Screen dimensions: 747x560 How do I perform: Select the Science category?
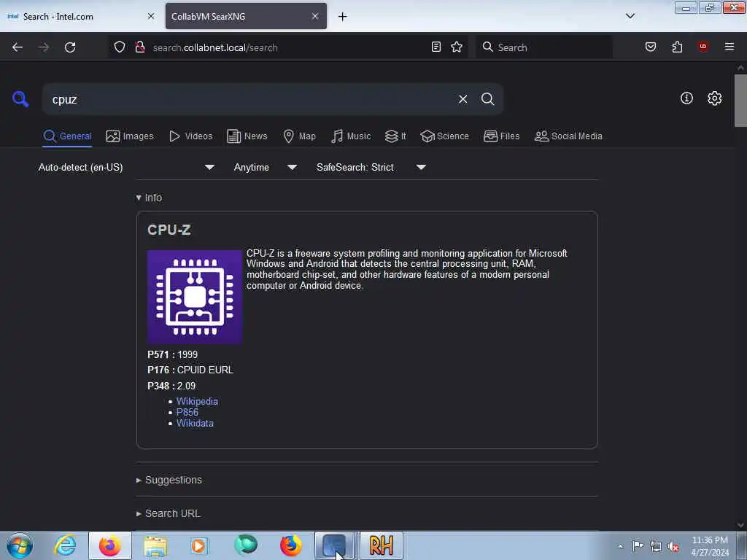click(444, 136)
